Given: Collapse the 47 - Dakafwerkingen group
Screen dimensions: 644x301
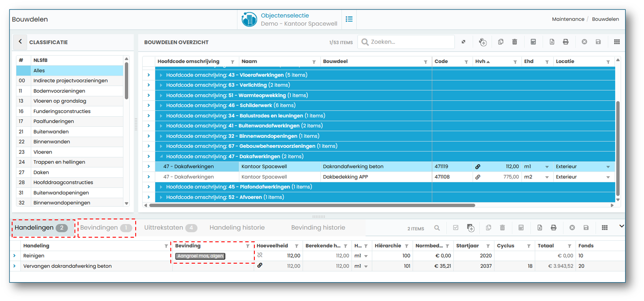Looking at the screenshot, I should 161,156.
